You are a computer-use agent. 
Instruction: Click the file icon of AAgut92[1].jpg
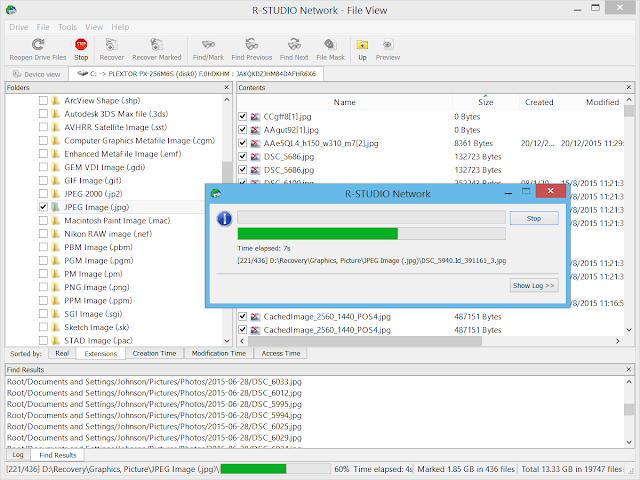tap(255, 130)
